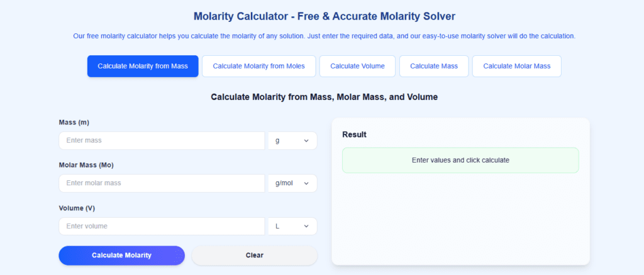Click the chevron arrow beside g/mol unit
Screen dimensions: 644x275
(x=306, y=183)
